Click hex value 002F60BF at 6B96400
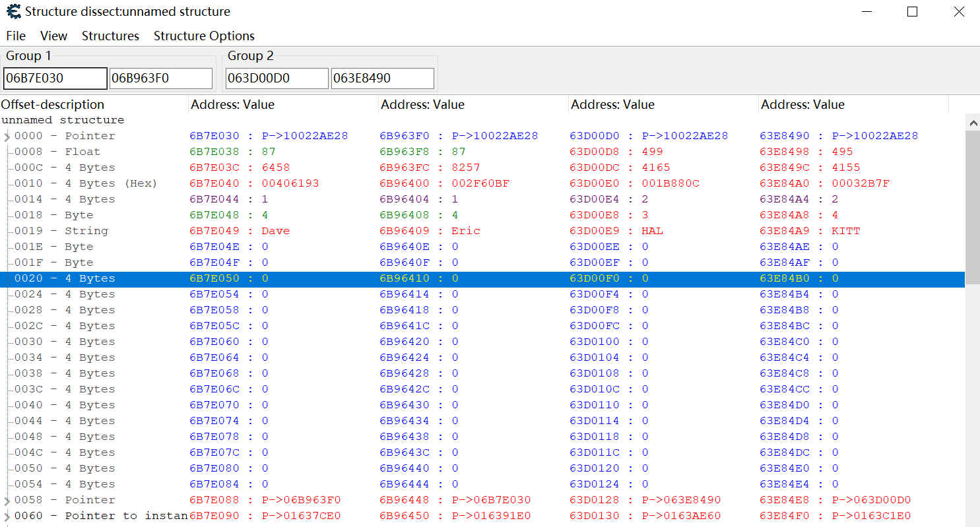 (x=480, y=183)
